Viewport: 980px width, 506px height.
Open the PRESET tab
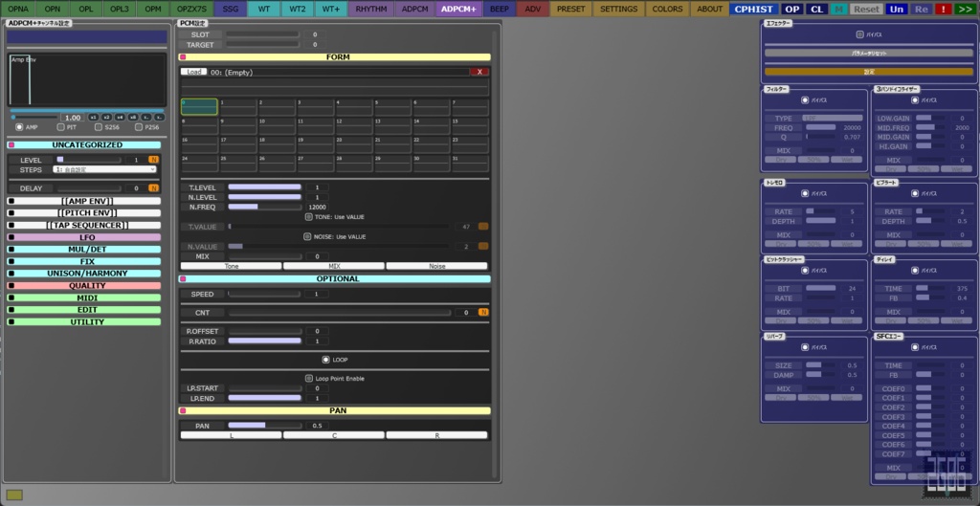click(570, 9)
